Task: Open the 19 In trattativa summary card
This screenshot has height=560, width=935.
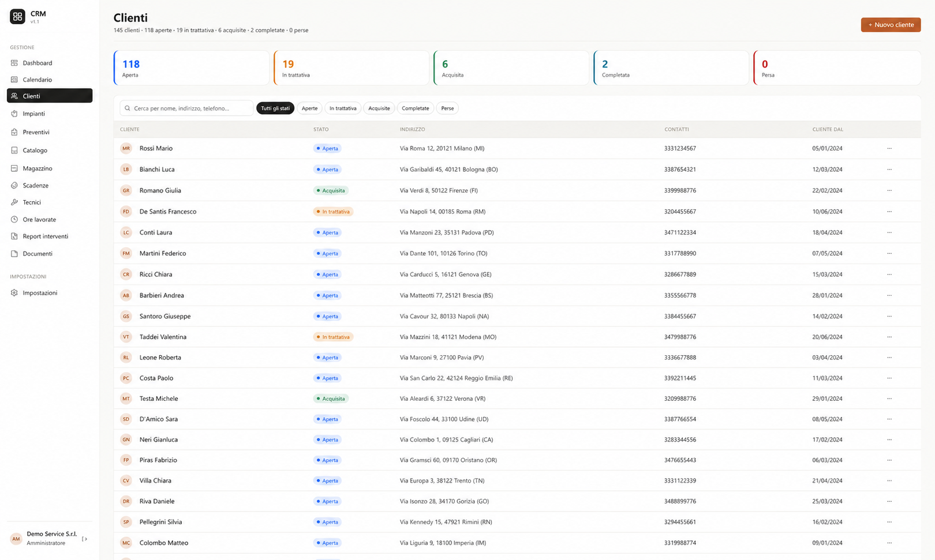Action: click(x=351, y=68)
